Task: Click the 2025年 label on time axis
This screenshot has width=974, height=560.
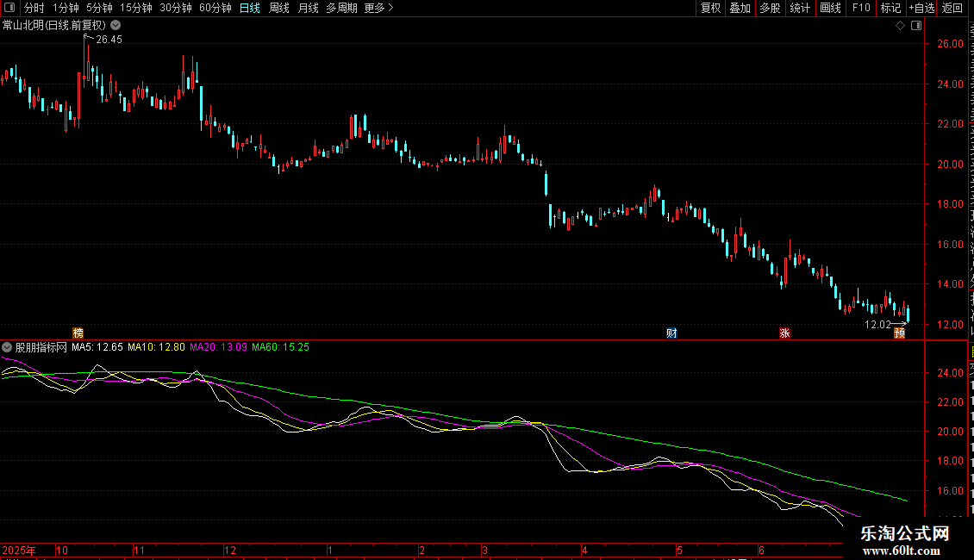Action: [19, 550]
